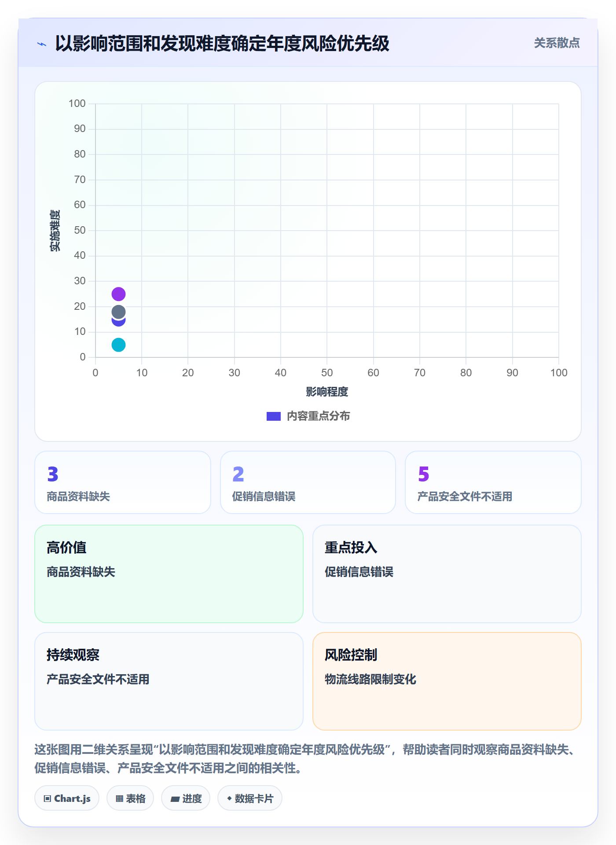Select the 高价值 quadrant card
Viewport: 616px width, 845px height.
(169, 574)
